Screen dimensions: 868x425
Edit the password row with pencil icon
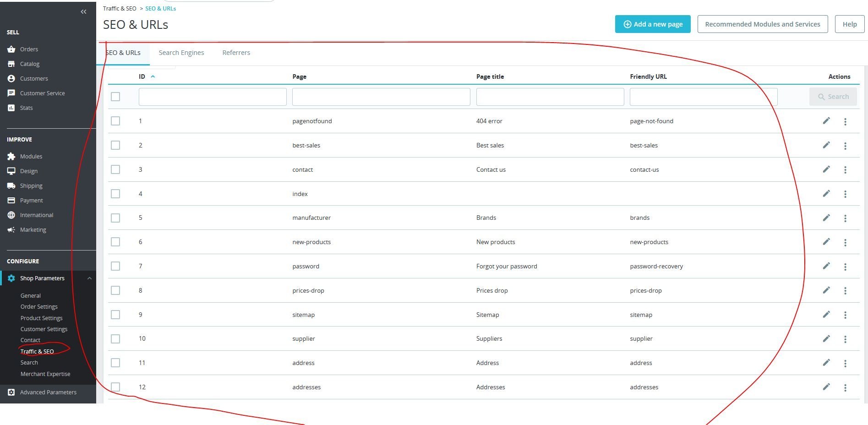pyautogui.click(x=826, y=266)
